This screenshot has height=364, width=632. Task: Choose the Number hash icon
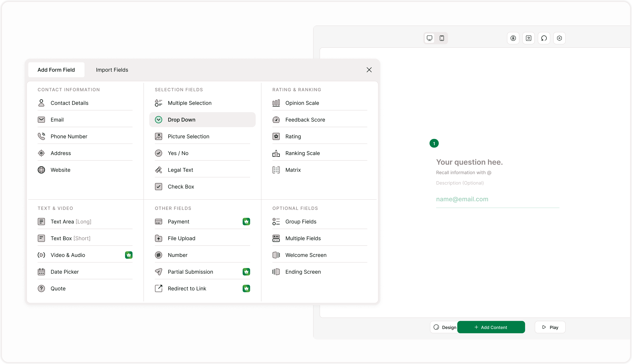(x=158, y=255)
